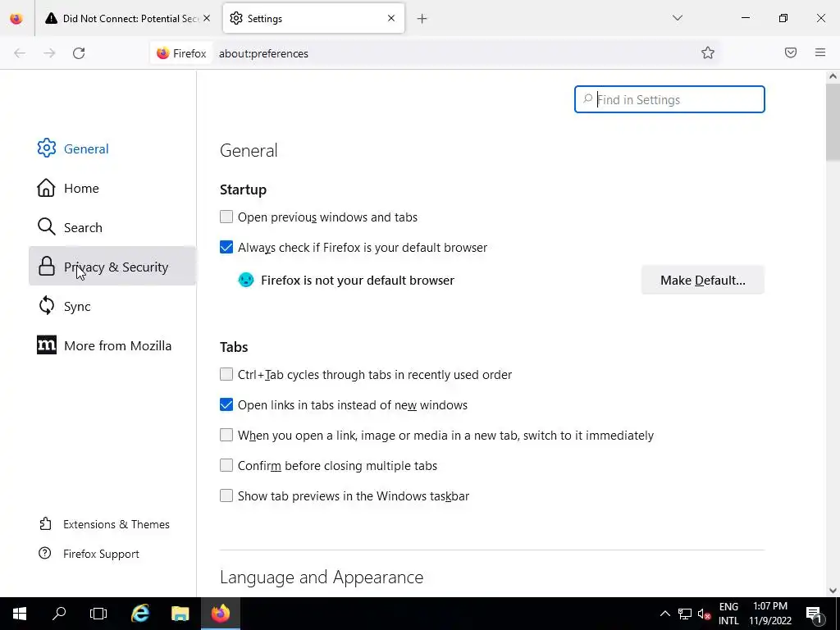This screenshot has width=840, height=630.
Task: Open File Explorer from taskbar
Action: (180, 614)
